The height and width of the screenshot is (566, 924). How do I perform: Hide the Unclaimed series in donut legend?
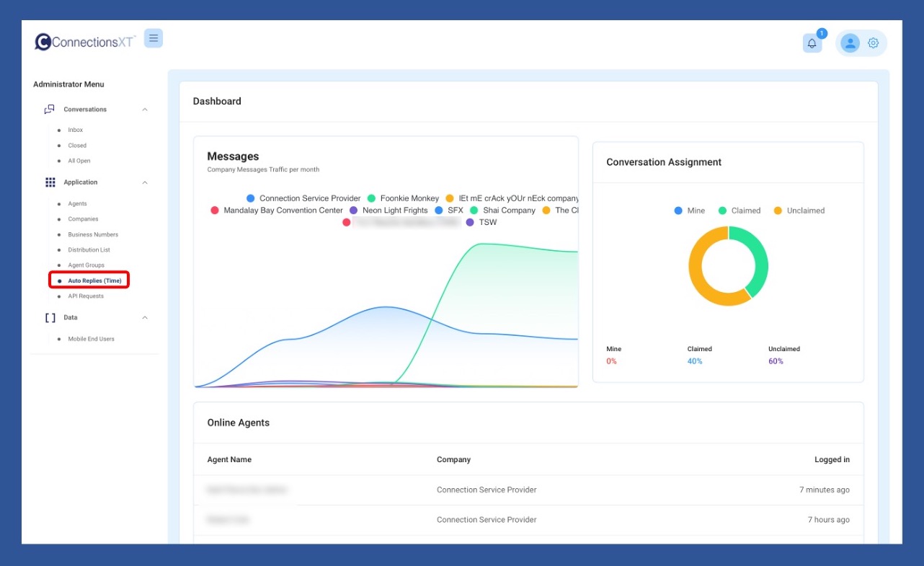(799, 211)
